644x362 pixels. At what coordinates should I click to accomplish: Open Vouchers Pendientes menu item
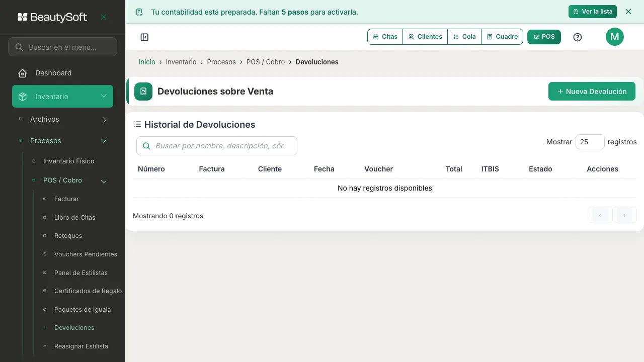(x=86, y=254)
